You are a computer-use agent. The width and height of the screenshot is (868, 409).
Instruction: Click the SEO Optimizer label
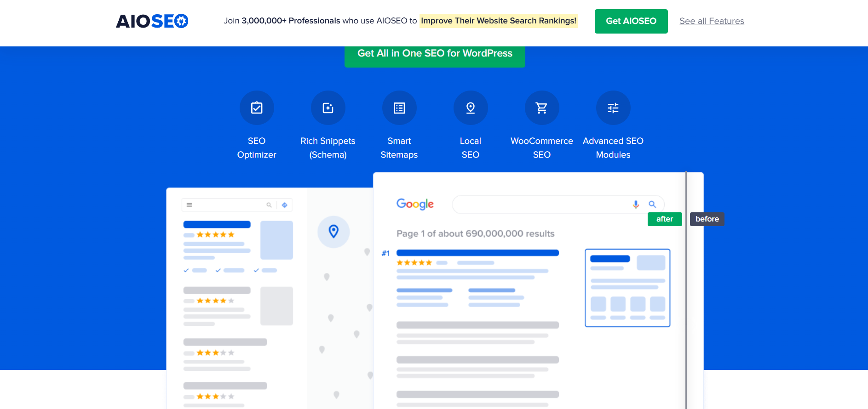(x=257, y=148)
